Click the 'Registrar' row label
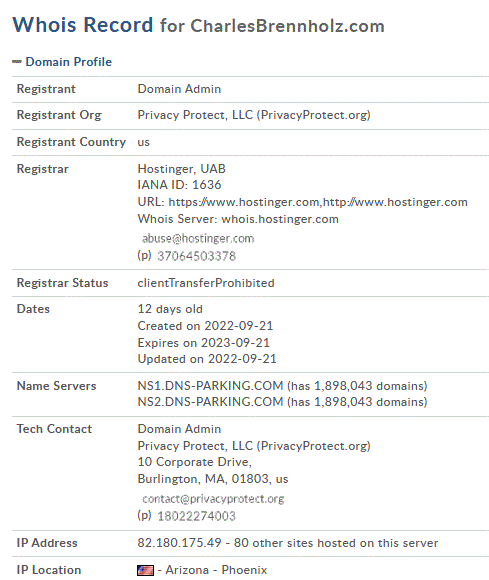489x580 pixels. 43,169
